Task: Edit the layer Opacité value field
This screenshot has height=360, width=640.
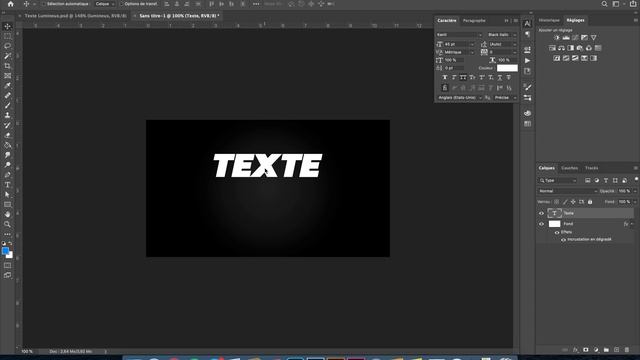Action: 623,191
